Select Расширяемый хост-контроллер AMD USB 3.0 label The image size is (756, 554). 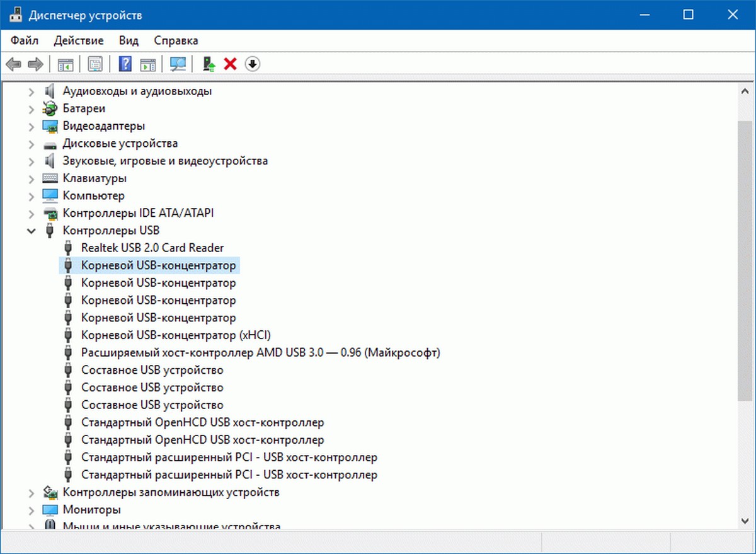[x=260, y=352]
